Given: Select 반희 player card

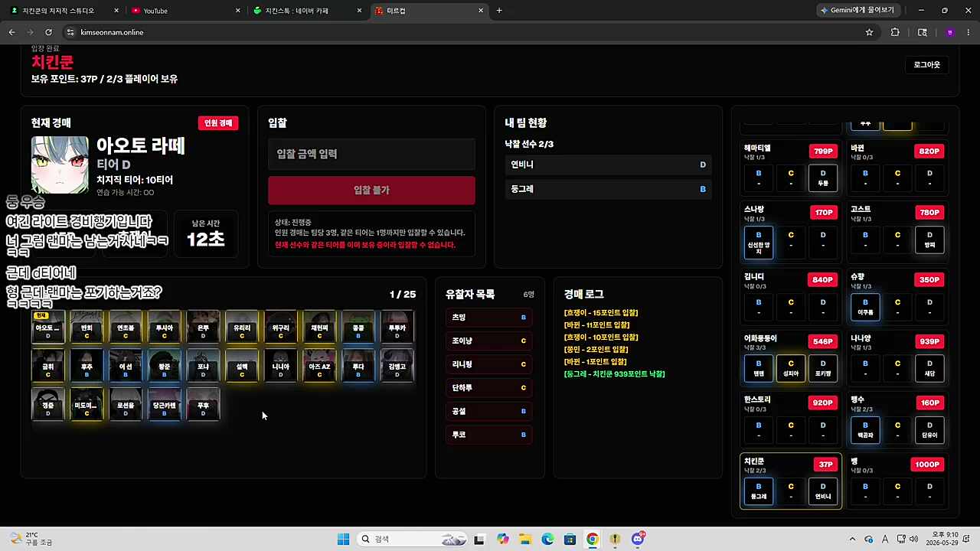Looking at the screenshot, I should click(x=87, y=328).
